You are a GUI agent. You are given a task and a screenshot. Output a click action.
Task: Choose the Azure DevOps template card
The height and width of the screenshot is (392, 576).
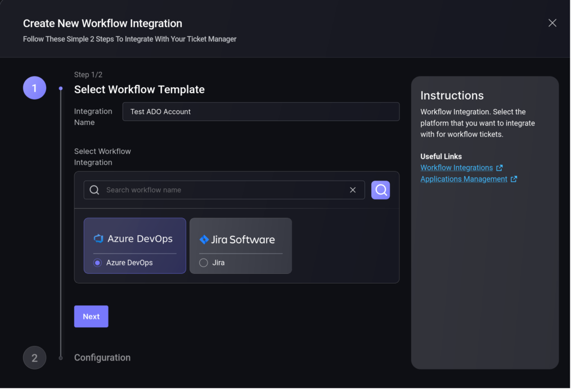click(x=135, y=246)
